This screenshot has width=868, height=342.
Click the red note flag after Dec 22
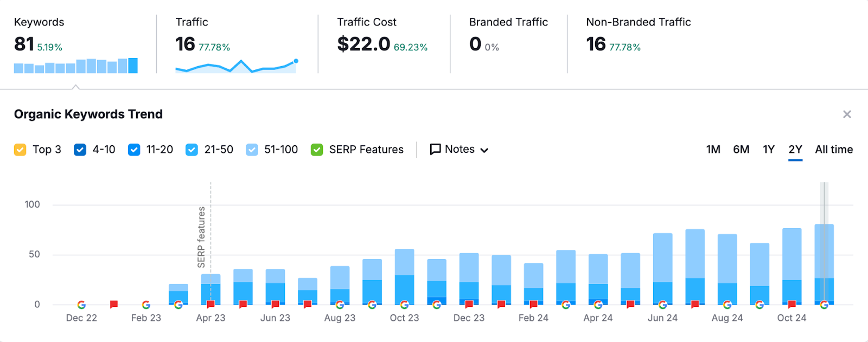(x=114, y=305)
